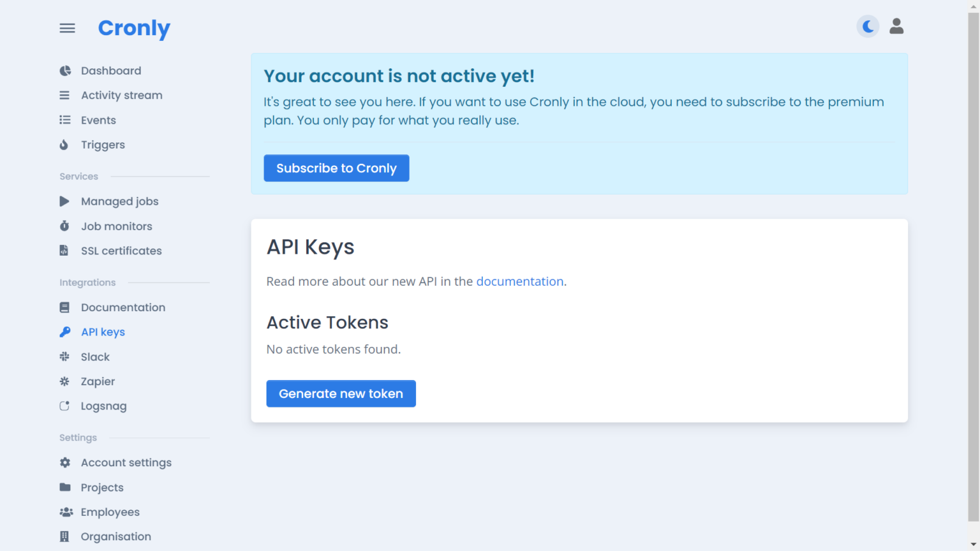
Task: Open the user profile menu icon
Action: pyautogui.click(x=896, y=26)
